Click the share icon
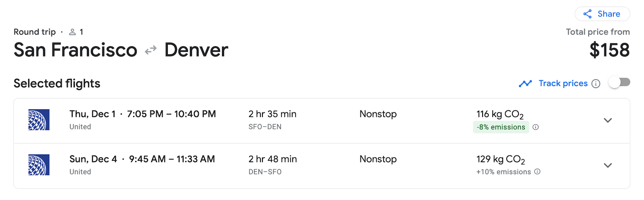This screenshot has width=644, height=200. tap(588, 14)
